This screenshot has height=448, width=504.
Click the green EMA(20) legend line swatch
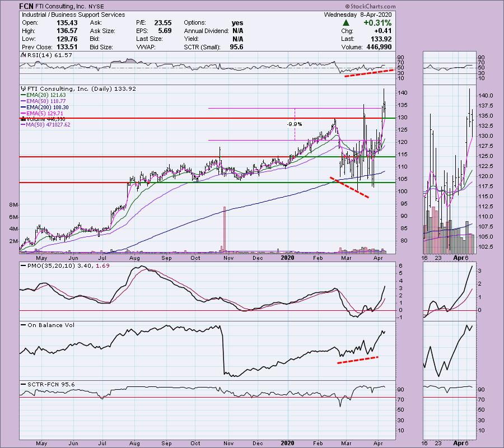click(x=23, y=95)
